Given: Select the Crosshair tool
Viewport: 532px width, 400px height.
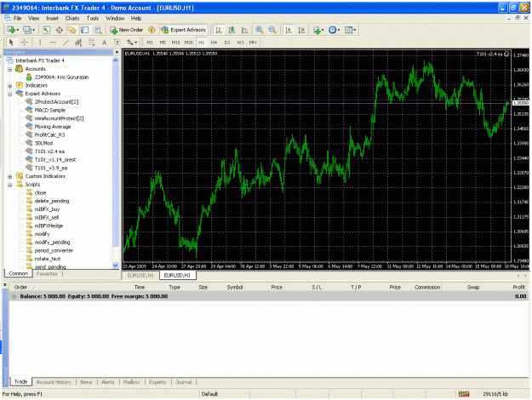Looking at the screenshot, I should pyautogui.click(x=25, y=43).
